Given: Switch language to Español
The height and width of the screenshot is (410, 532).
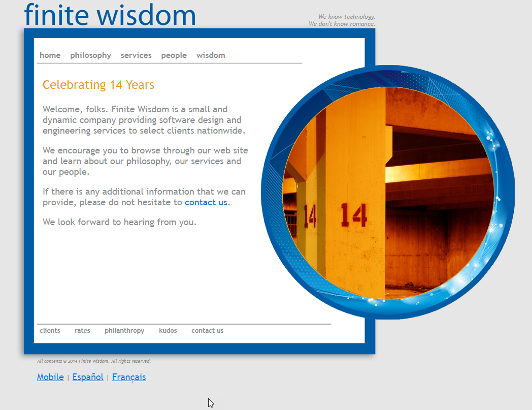Looking at the screenshot, I should tap(88, 377).
